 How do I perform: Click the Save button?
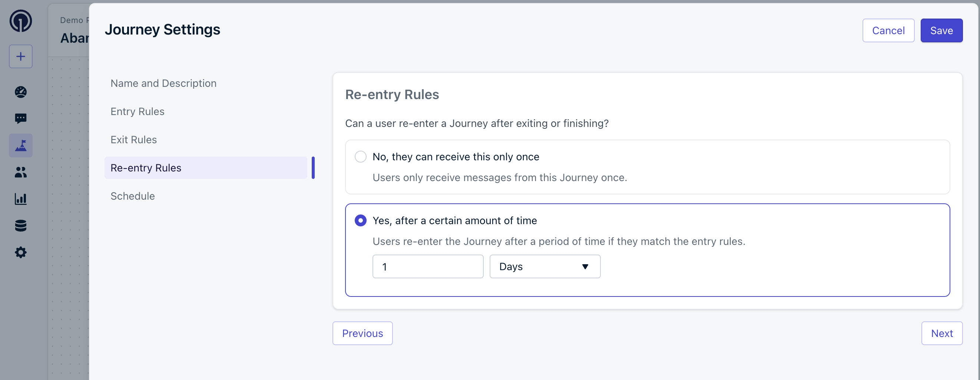pyautogui.click(x=941, y=30)
